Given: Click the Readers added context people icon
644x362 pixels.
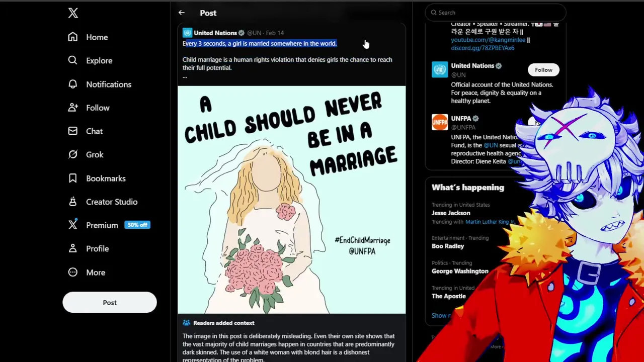Looking at the screenshot, I should tap(186, 323).
